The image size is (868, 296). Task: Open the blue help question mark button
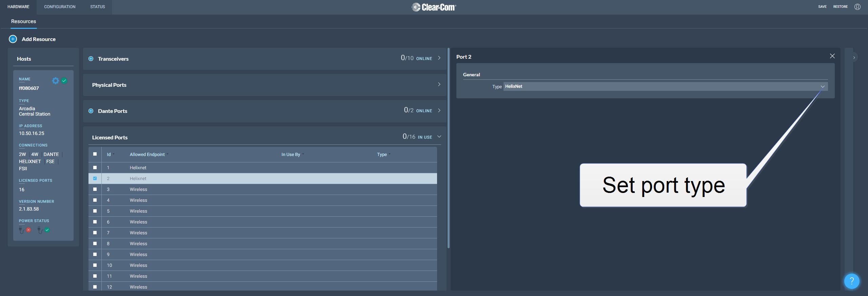click(x=851, y=281)
